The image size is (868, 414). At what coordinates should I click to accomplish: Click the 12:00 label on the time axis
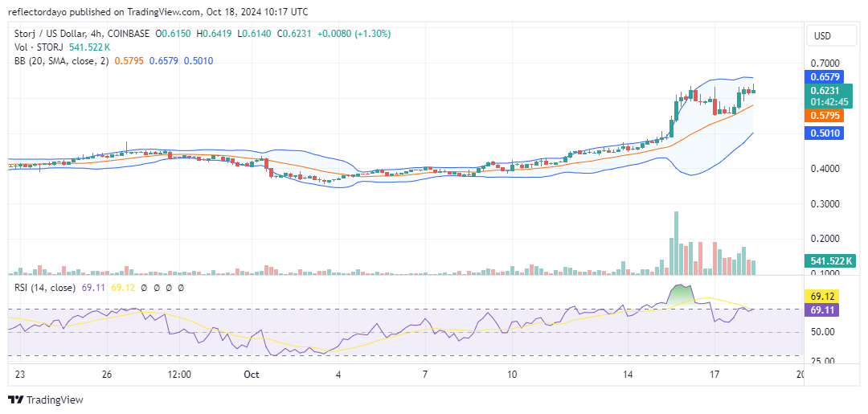178,375
